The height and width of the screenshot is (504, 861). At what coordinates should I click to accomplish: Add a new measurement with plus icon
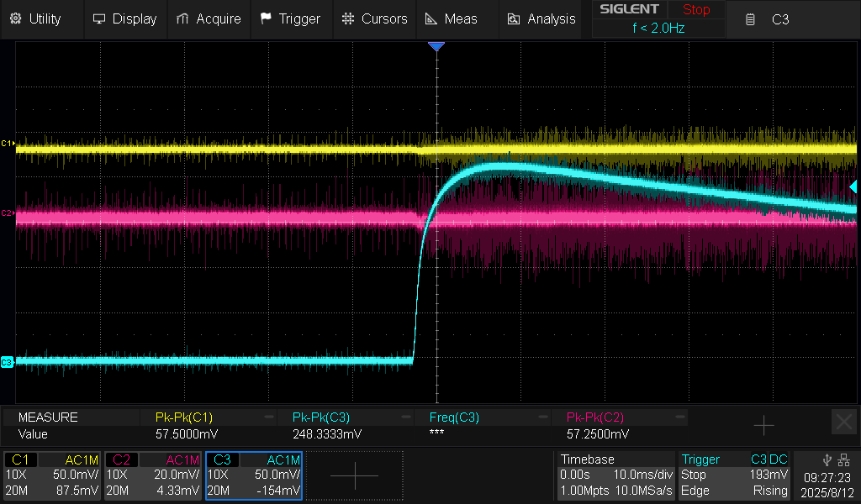tap(763, 426)
